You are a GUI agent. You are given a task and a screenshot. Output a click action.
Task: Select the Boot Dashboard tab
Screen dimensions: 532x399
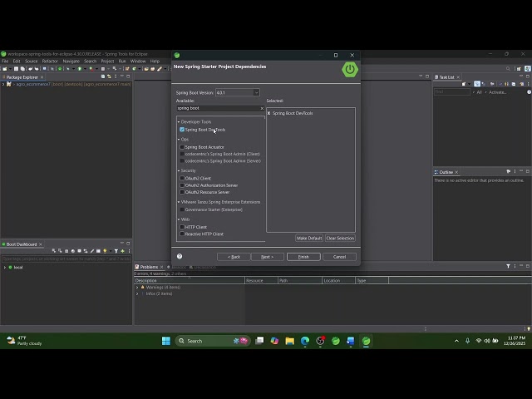point(22,244)
